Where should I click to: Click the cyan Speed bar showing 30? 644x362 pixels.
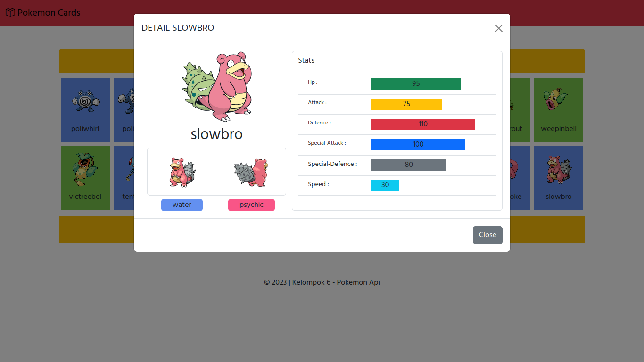385,185
